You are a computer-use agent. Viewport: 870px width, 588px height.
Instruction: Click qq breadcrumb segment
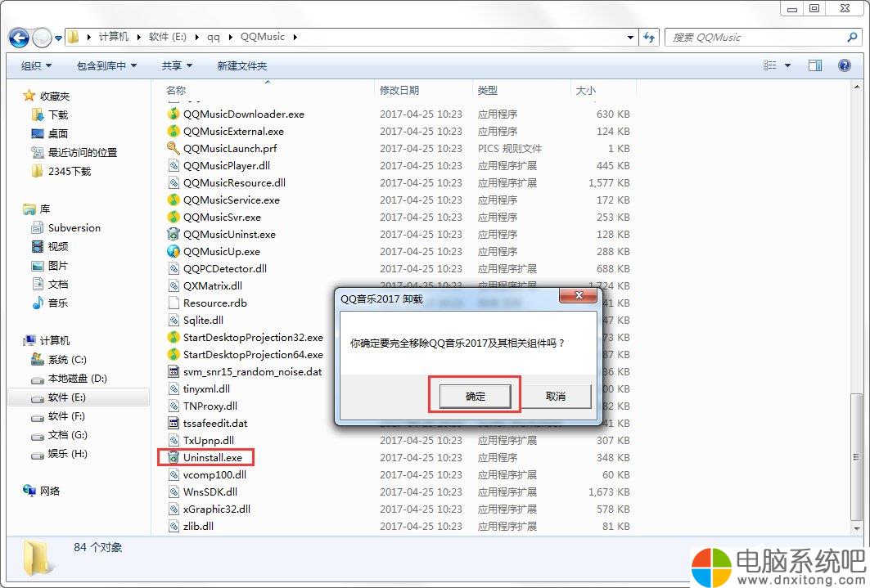[x=213, y=37]
